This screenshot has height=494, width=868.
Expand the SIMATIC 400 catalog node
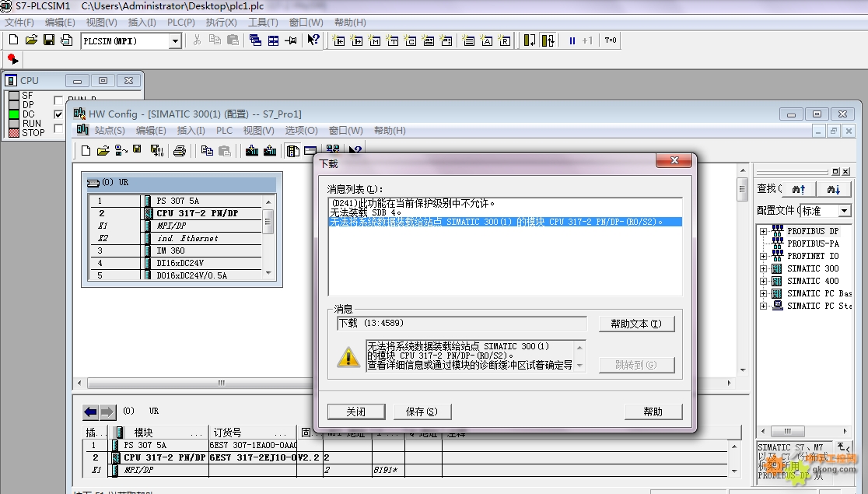763,281
